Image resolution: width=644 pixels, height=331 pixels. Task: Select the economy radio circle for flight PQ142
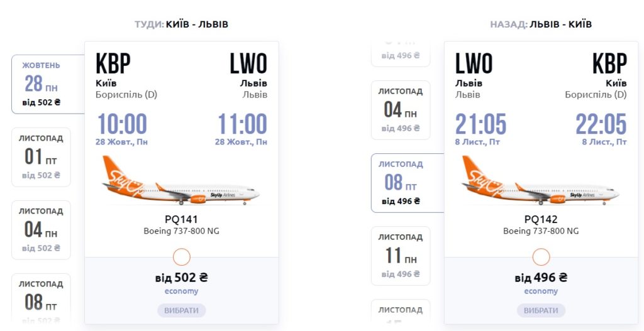click(x=541, y=257)
